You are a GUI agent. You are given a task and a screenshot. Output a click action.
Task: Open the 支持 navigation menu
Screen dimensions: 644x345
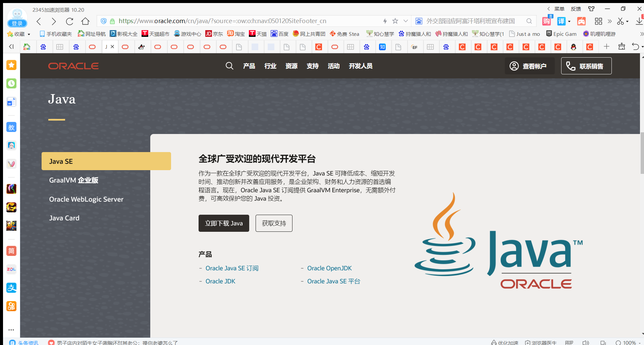[313, 66]
